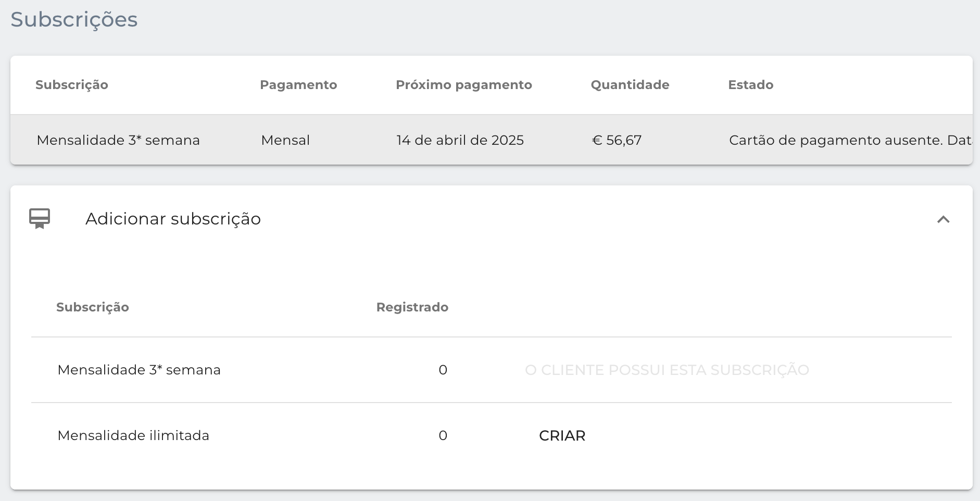Click the Subscrições page heading
The height and width of the screenshot is (501, 980).
tap(74, 20)
